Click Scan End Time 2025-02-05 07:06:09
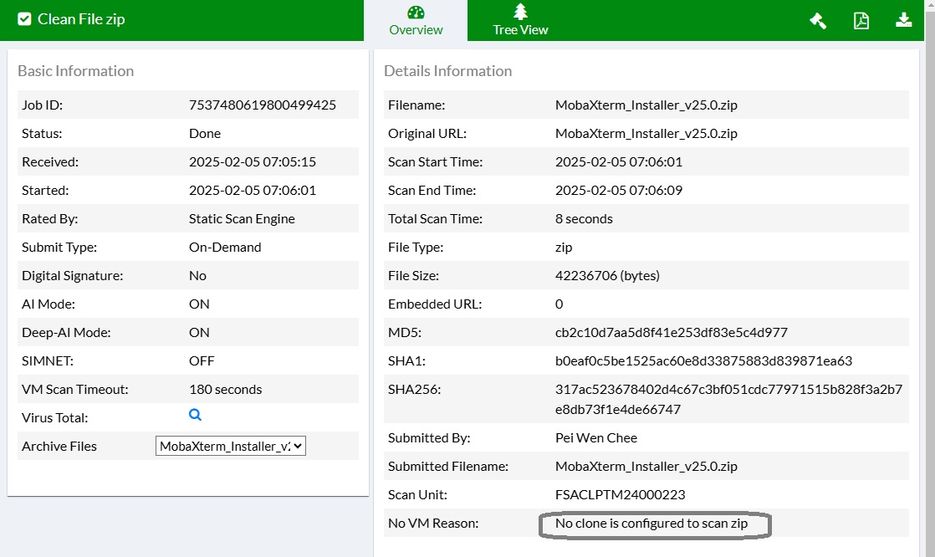Viewport: 935px width, 557px height. tap(618, 190)
